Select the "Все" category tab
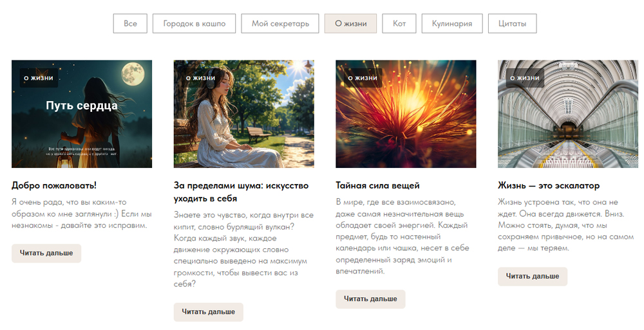Image resolution: width=644 pixels, height=330 pixels. [130, 23]
